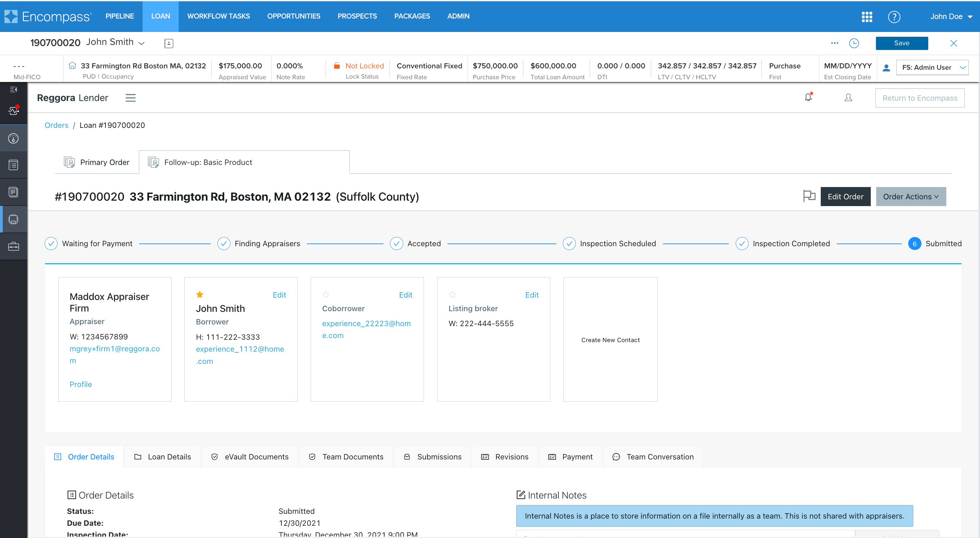Image resolution: width=980 pixels, height=538 pixels.
Task: Open the WORKFLOW TASKS menu
Action: point(218,16)
